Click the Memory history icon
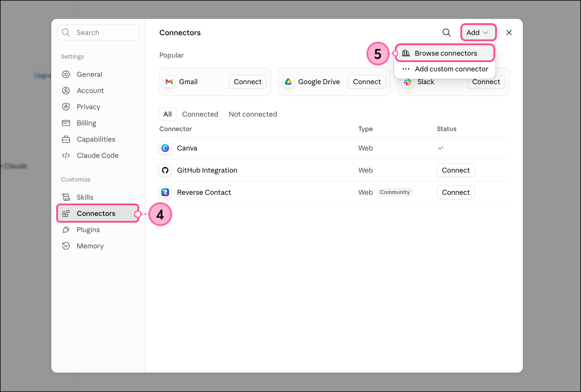581x392 pixels. 66,246
